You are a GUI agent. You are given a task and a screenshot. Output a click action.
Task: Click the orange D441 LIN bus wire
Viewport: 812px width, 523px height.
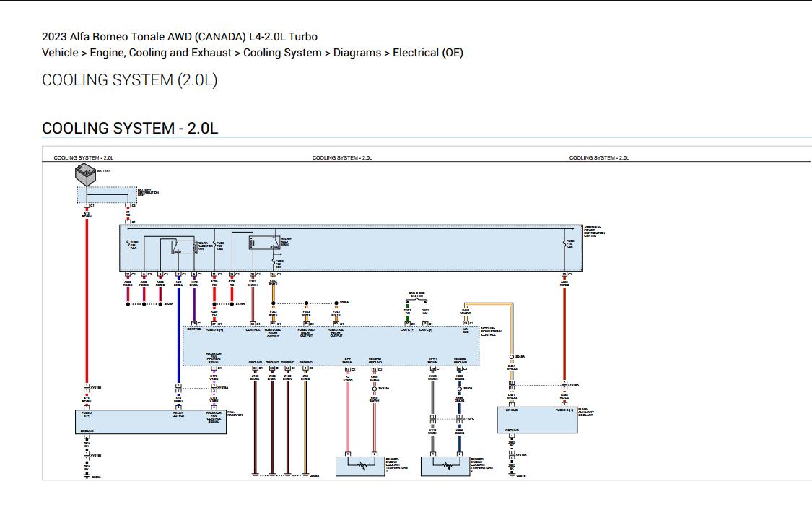[512, 329]
